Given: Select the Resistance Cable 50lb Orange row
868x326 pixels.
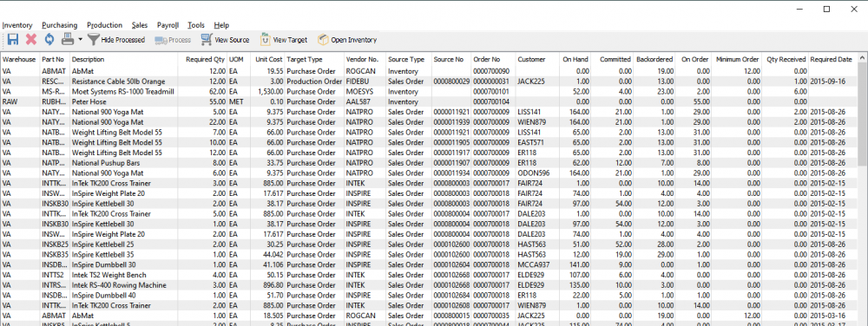Looking at the screenshot, I should coord(429,81).
